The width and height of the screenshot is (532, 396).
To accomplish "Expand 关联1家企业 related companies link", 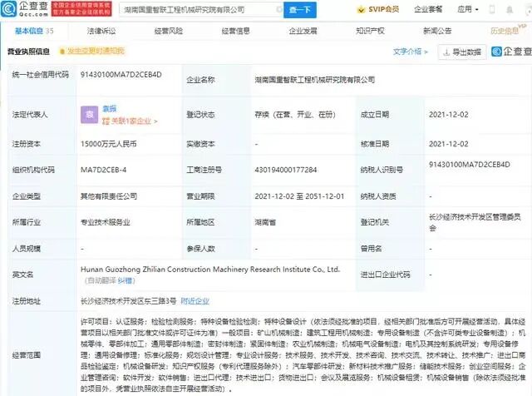I will click(130, 121).
